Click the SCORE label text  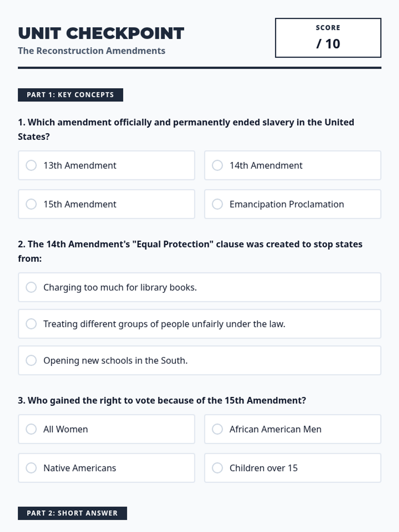(x=328, y=28)
